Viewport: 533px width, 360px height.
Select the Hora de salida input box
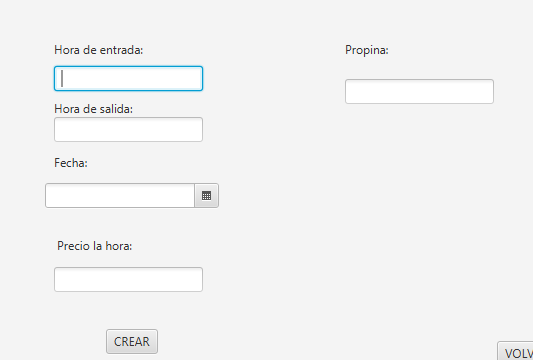(128, 130)
